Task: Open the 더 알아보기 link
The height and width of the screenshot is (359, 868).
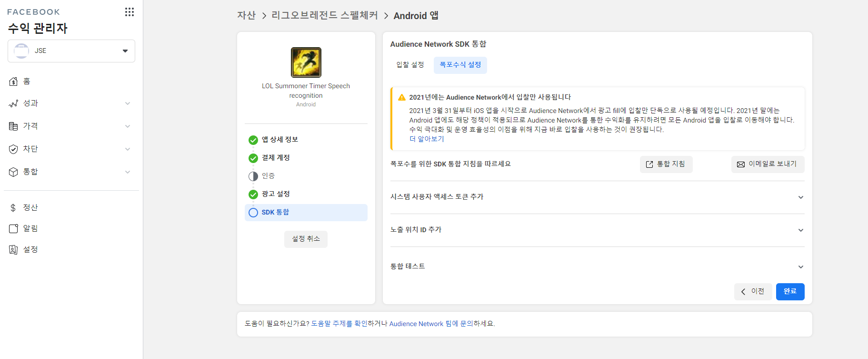Action: pyautogui.click(x=427, y=139)
